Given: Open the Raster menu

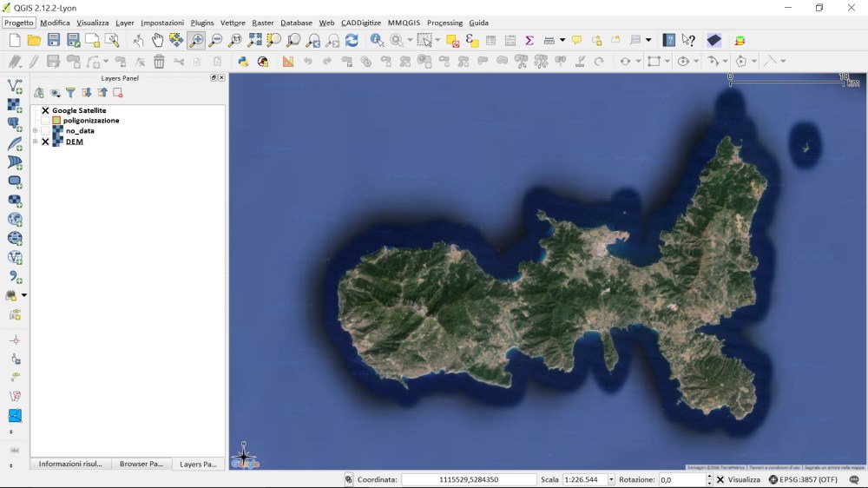Looking at the screenshot, I should (x=262, y=23).
